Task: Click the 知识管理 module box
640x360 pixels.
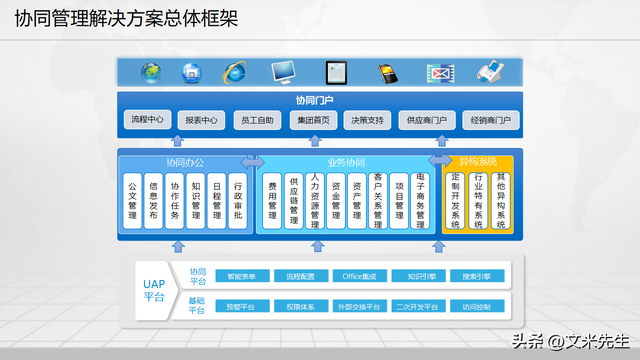Action: (x=196, y=200)
